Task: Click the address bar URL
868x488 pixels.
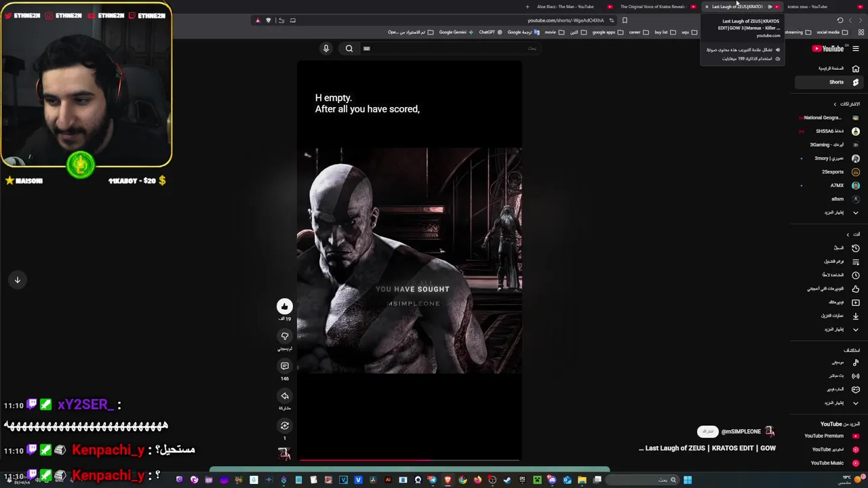Action: (566, 20)
